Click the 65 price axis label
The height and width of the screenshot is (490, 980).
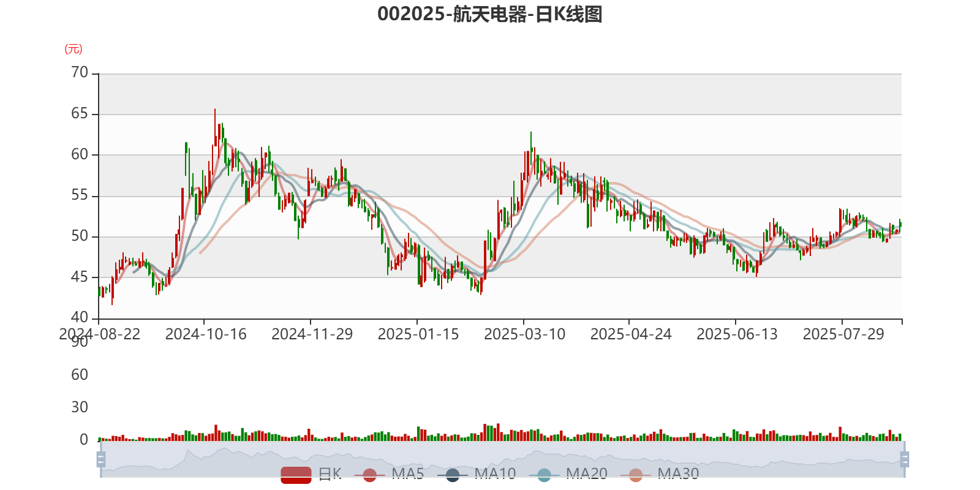(x=80, y=114)
